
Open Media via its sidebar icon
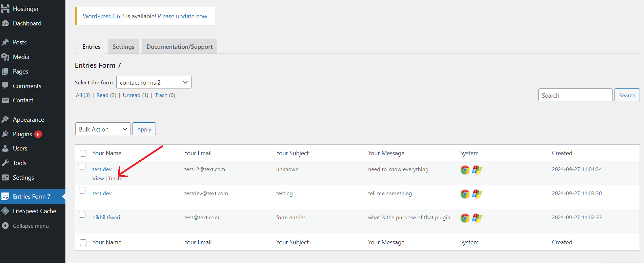pos(5,57)
